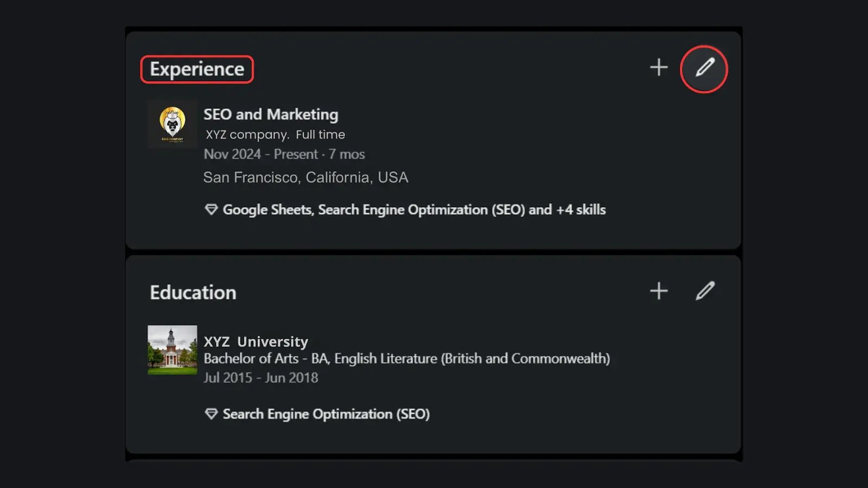Click the Bachelor of Arts degree line

pyautogui.click(x=406, y=358)
